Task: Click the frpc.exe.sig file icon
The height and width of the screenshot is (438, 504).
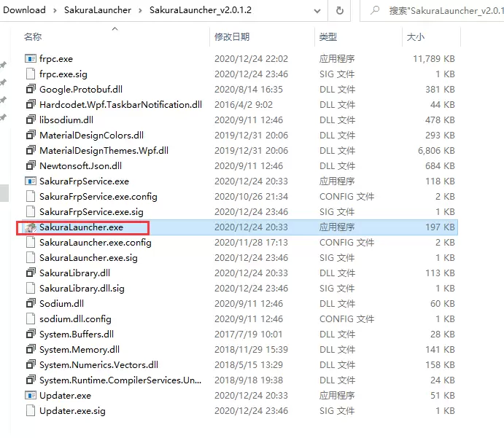Action: 31,74
